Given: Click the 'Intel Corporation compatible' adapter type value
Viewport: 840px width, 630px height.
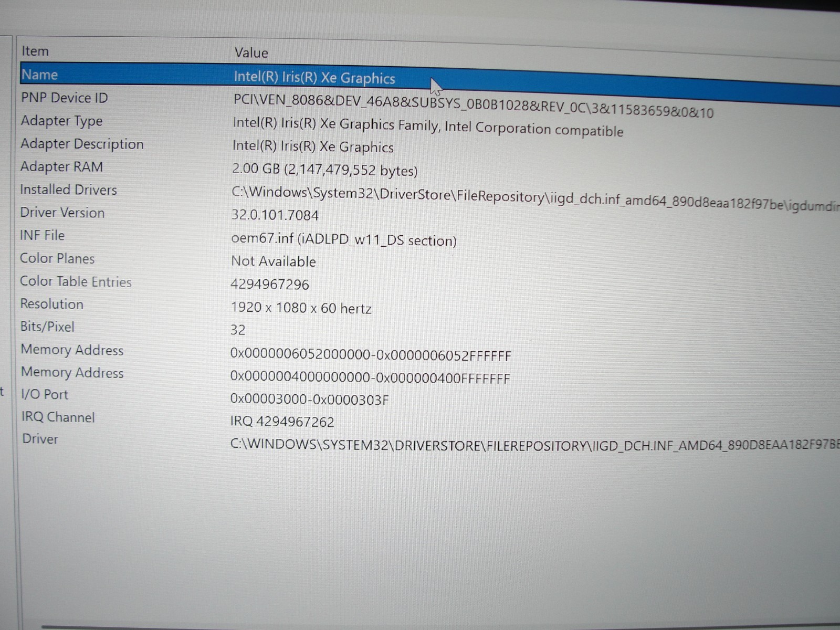Looking at the screenshot, I should (x=428, y=127).
